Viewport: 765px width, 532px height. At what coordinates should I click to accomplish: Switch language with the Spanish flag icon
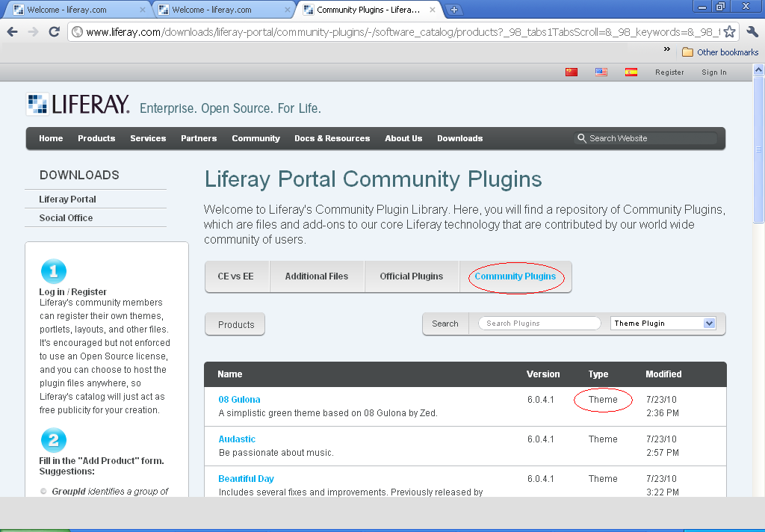point(631,72)
